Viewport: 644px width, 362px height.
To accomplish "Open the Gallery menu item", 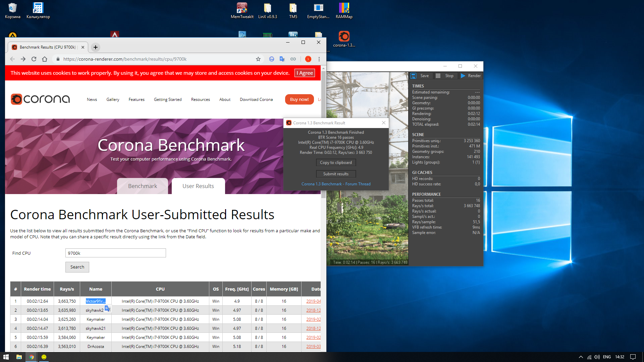I will (x=113, y=100).
